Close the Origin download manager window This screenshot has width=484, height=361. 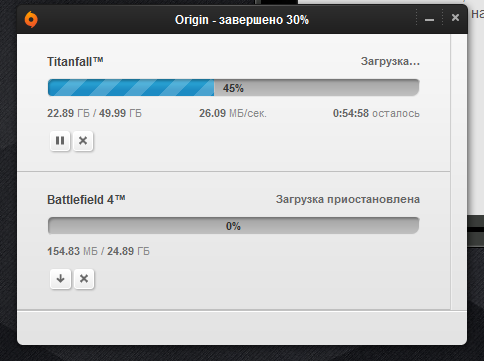pos(455,18)
